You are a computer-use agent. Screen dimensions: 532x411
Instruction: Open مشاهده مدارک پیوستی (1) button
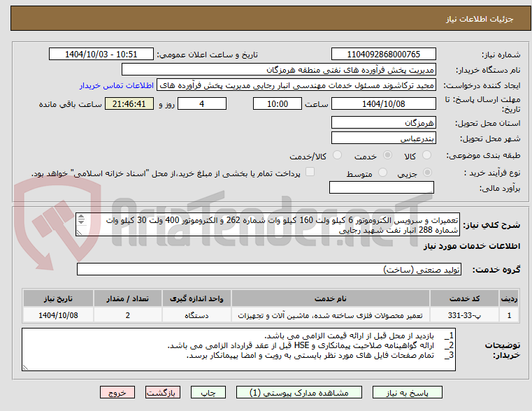pos(299,392)
